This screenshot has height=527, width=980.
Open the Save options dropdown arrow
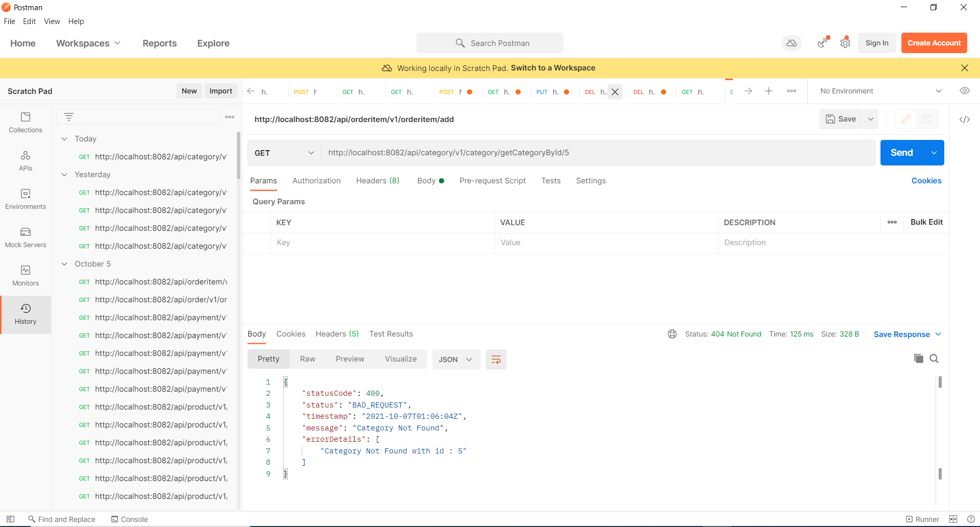point(871,119)
